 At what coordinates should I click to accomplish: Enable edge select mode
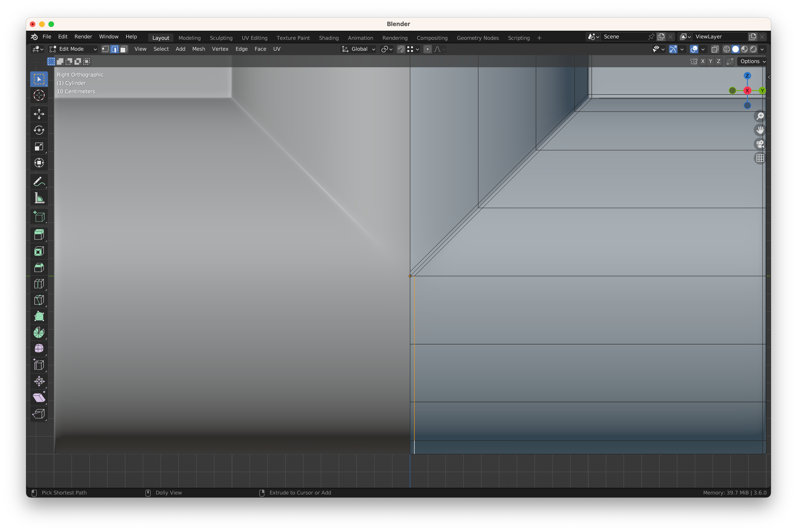point(115,49)
